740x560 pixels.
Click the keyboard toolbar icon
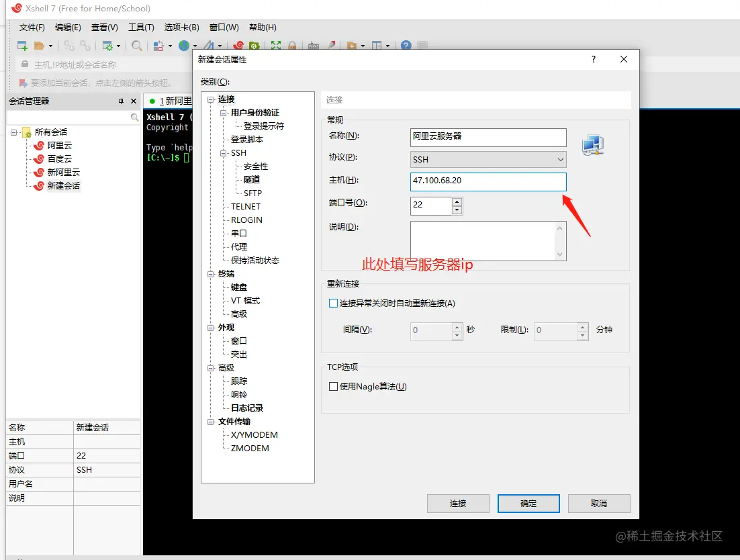tap(314, 46)
